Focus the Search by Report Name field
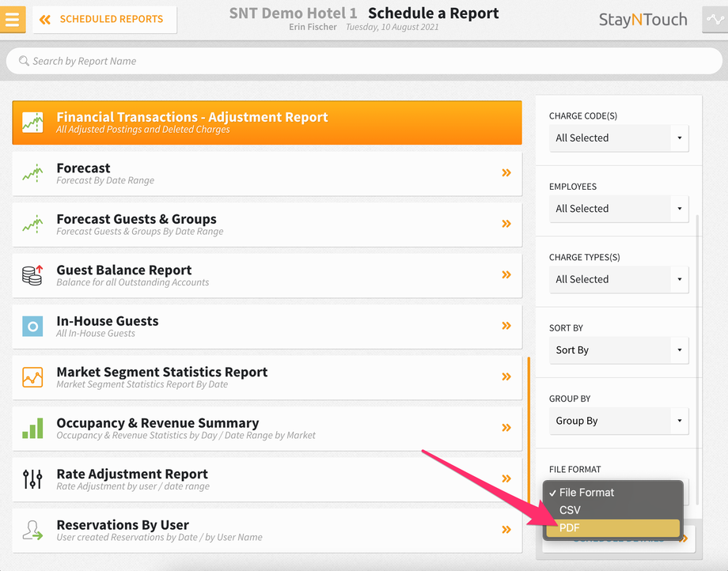This screenshot has height=571, width=728. tap(364, 61)
